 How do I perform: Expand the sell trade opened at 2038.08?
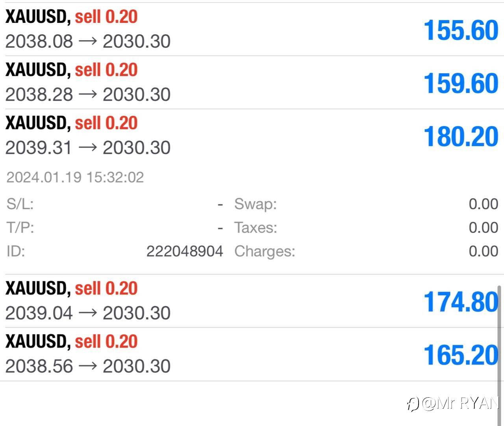pyautogui.click(x=252, y=29)
